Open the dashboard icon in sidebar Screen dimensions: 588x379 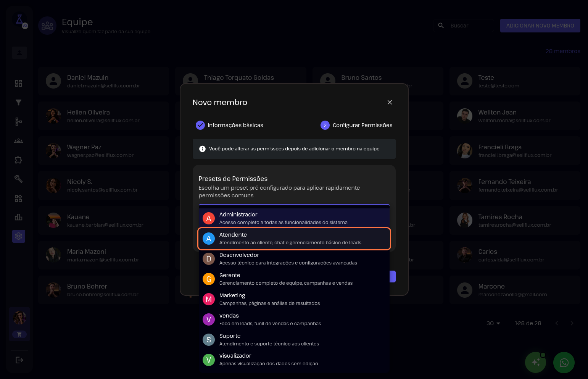18,84
